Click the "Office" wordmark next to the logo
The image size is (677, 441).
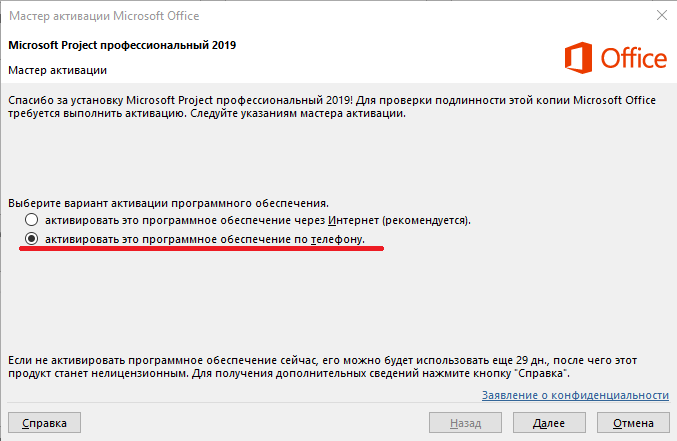click(x=632, y=59)
